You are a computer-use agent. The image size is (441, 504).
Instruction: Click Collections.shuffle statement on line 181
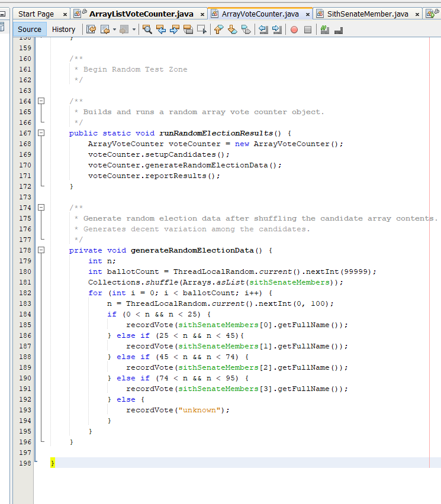[215, 282]
